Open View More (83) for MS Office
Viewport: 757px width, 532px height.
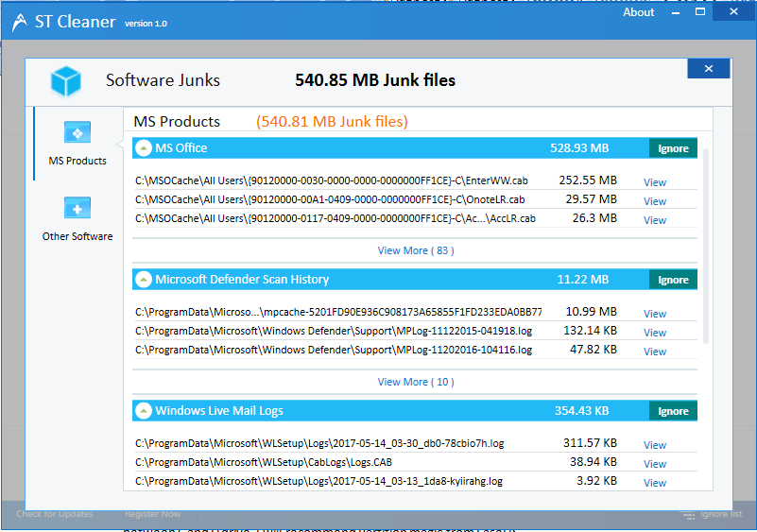click(x=415, y=251)
